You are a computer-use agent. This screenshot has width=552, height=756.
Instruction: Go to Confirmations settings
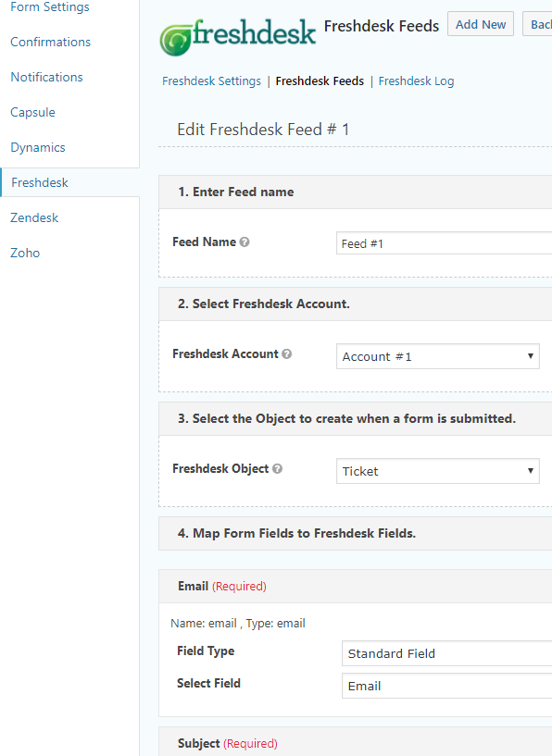[x=50, y=42]
